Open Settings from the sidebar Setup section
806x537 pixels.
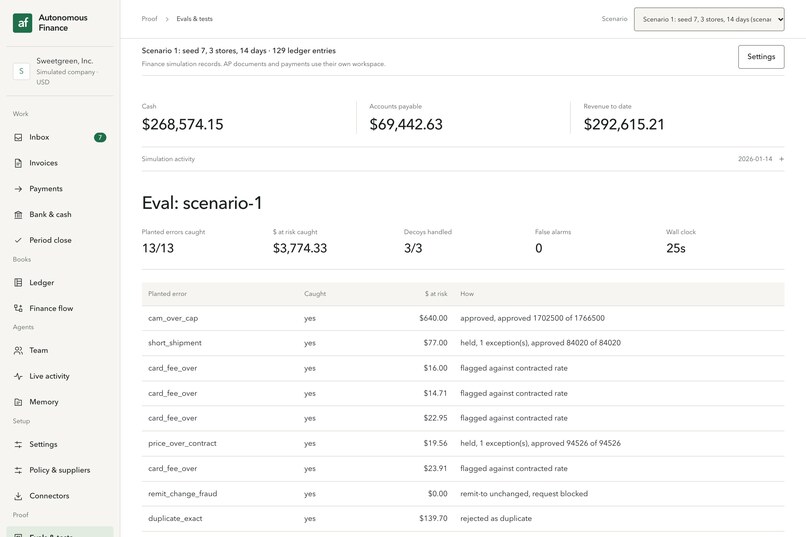click(60, 445)
